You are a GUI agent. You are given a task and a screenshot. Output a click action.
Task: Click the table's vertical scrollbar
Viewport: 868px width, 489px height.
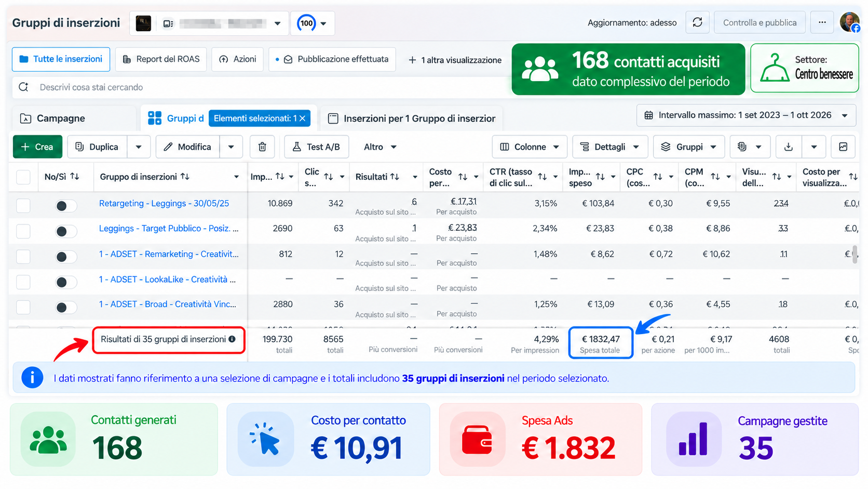855,254
